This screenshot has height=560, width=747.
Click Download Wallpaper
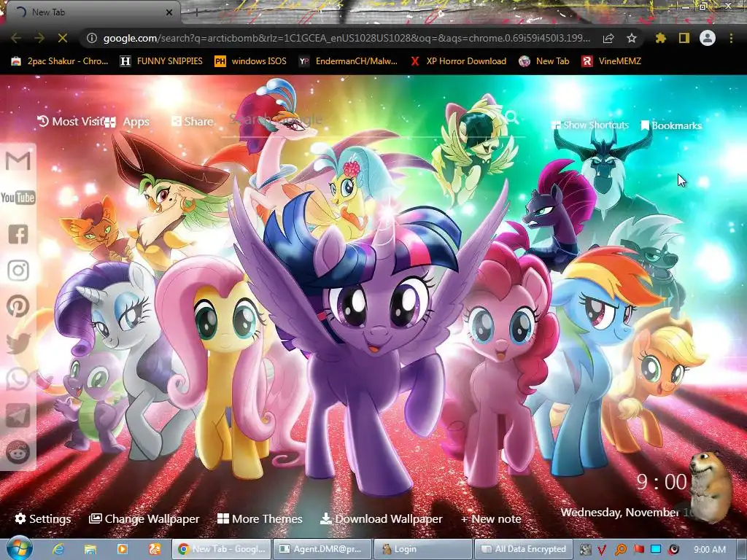[381, 519]
